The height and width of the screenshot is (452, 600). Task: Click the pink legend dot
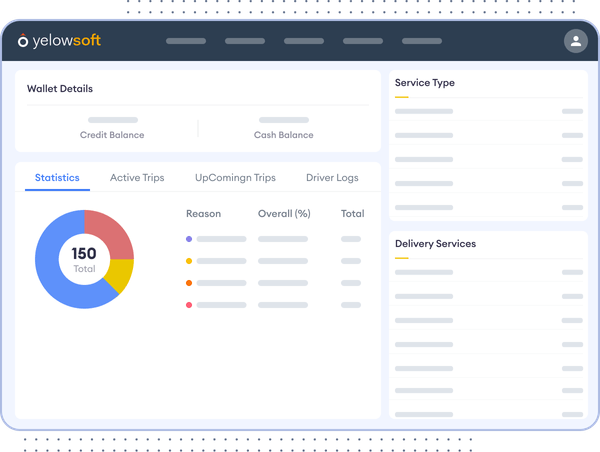[x=189, y=305]
